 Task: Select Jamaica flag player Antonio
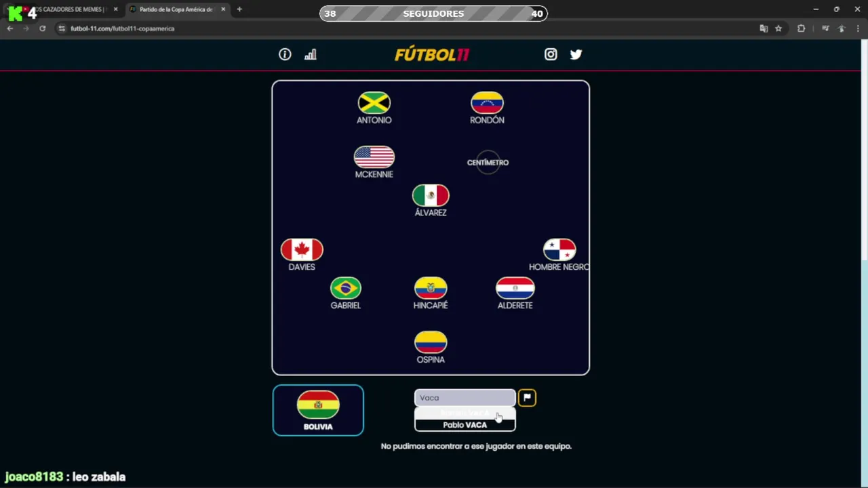coord(374,108)
